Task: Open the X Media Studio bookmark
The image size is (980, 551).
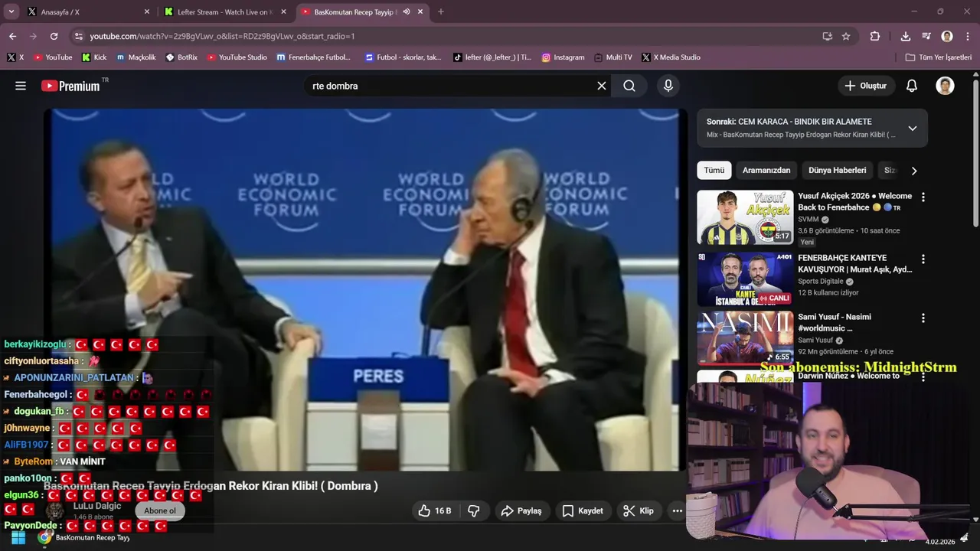Action: [671, 57]
